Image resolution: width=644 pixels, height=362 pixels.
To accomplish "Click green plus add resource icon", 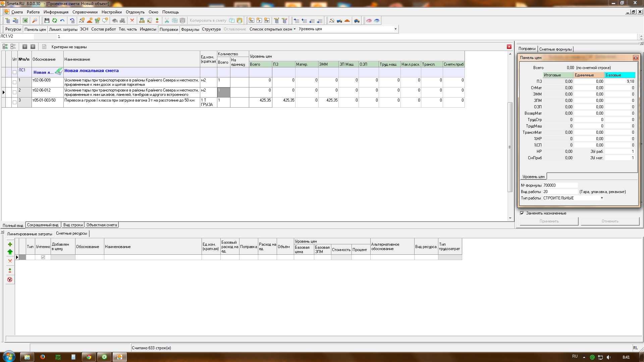I will (10, 244).
